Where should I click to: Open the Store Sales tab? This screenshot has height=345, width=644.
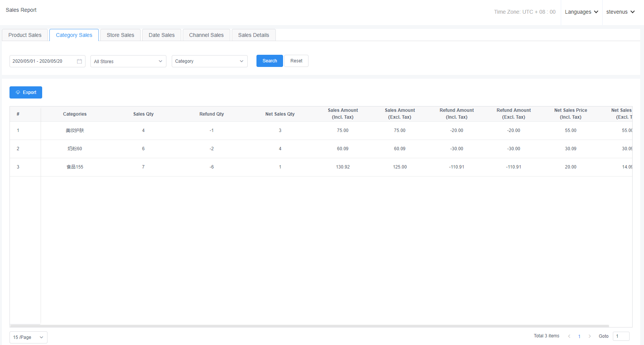[120, 35]
